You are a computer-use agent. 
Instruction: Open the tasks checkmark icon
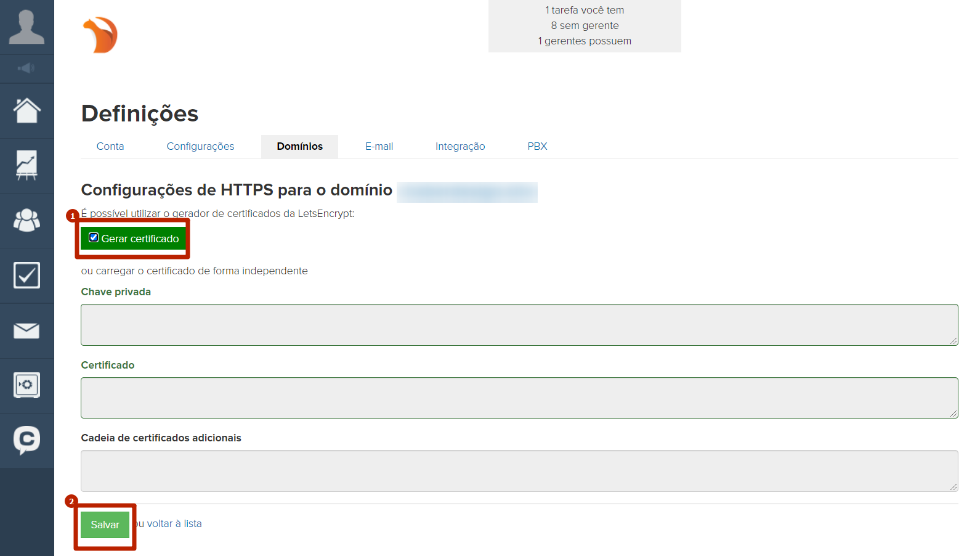coord(26,276)
